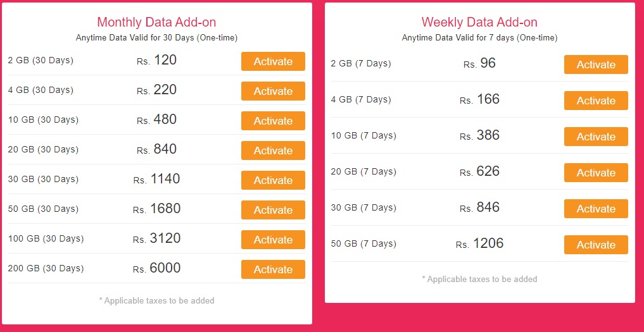Activate the 2 GB 30 Days plan
The height and width of the screenshot is (332, 644).
273,61
